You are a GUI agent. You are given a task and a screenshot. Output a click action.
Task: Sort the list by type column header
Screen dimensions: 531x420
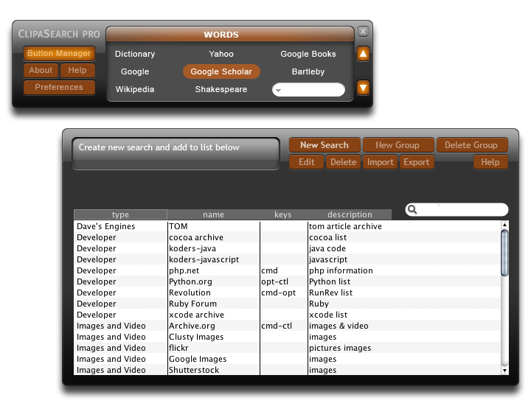[x=120, y=214]
